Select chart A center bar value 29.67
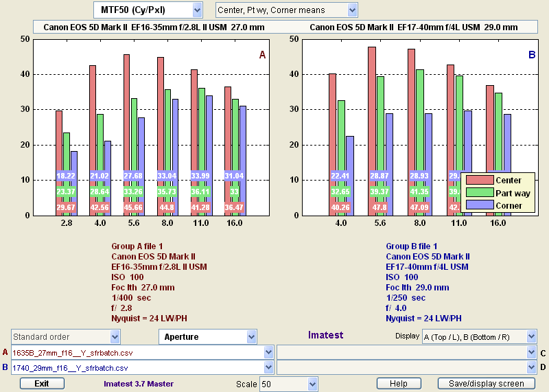 click(x=66, y=207)
